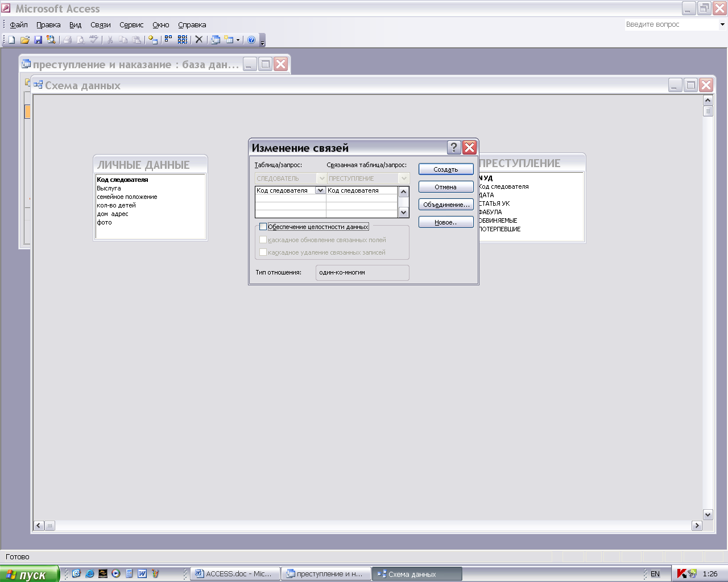728x582 pixels.
Task: Click the Windows Media Player Quick Launch icon
Action: (x=116, y=574)
